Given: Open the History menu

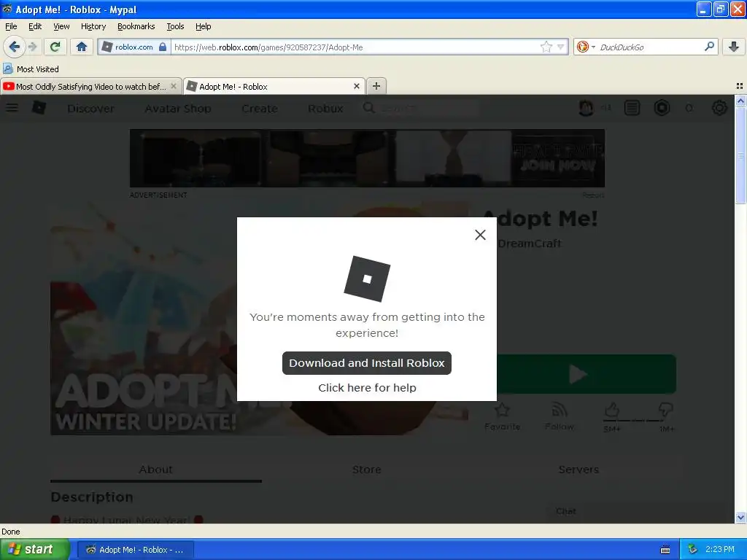Looking at the screenshot, I should [93, 26].
